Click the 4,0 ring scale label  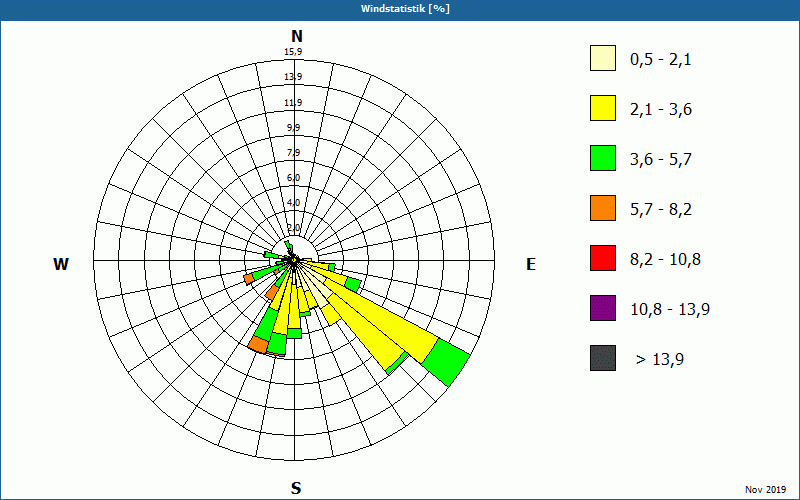click(293, 203)
